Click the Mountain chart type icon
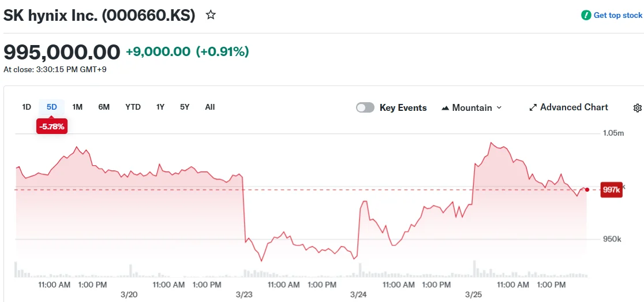Screen dimensions: 644x302 tap(445, 108)
